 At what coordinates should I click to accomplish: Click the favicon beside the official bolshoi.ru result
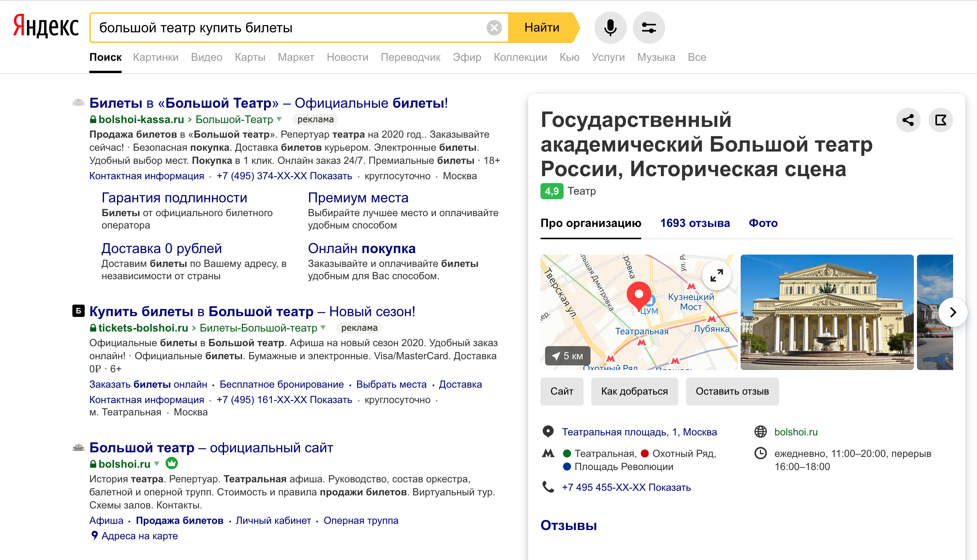pyautogui.click(x=79, y=447)
